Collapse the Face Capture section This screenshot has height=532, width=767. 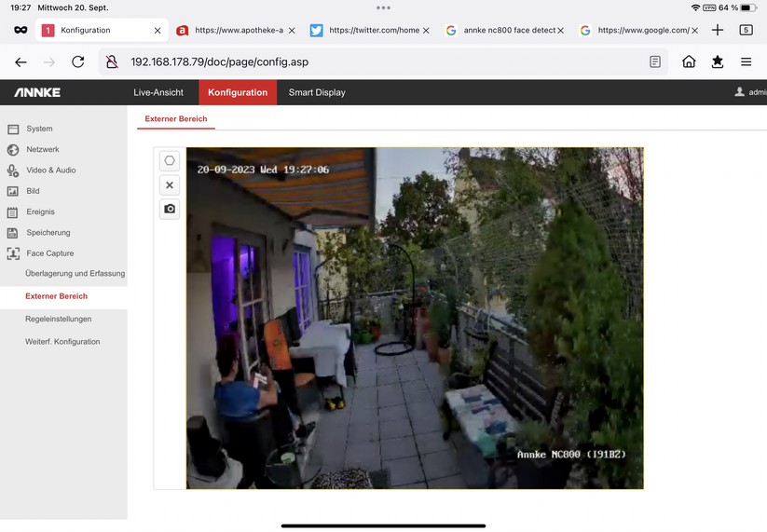click(49, 253)
